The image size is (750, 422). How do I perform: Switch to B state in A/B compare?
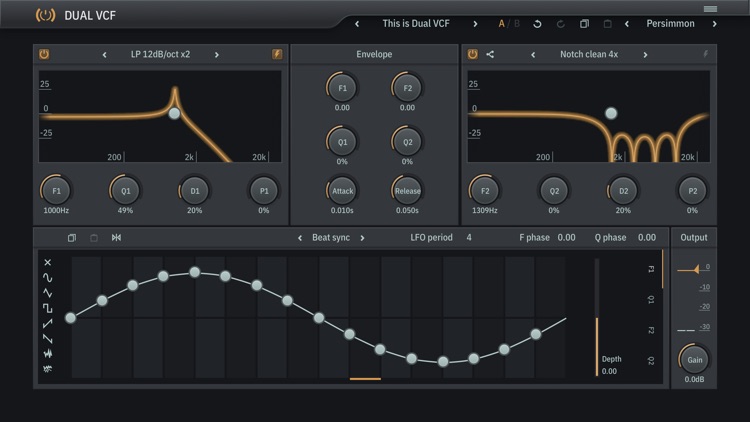coord(517,24)
